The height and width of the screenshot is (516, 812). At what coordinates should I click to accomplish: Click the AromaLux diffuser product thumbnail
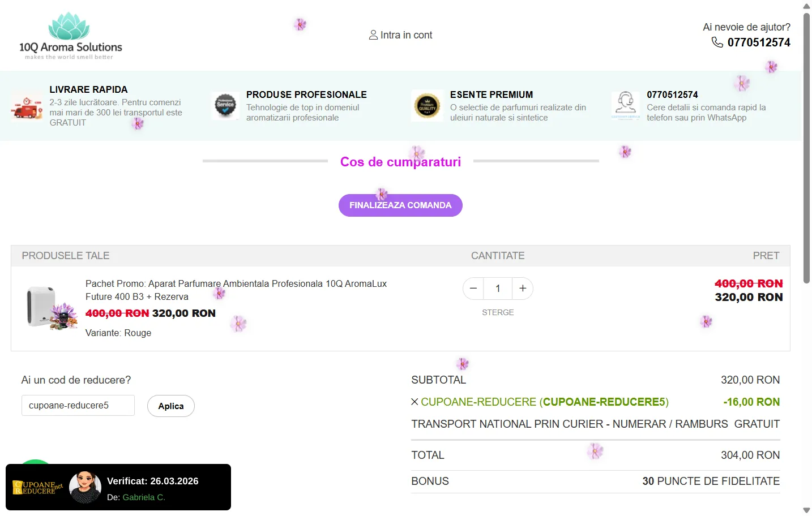pyautogui.click(x=51, y=307)
